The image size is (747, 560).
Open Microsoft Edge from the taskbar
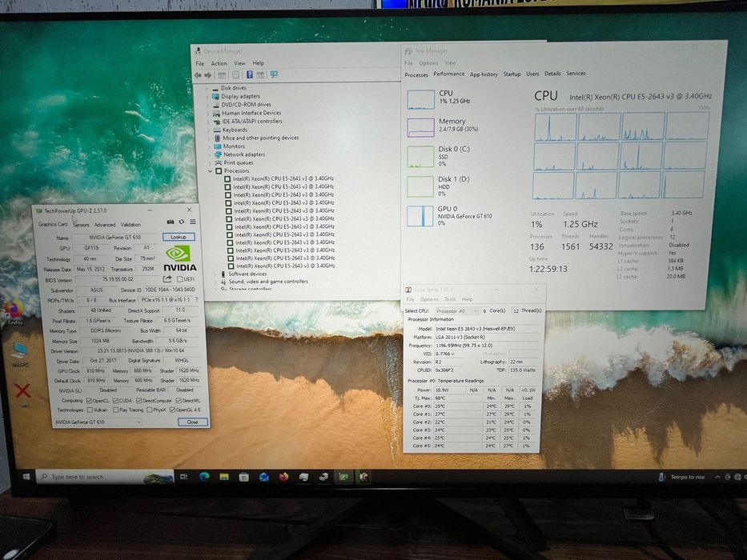(x=204, y=477)
